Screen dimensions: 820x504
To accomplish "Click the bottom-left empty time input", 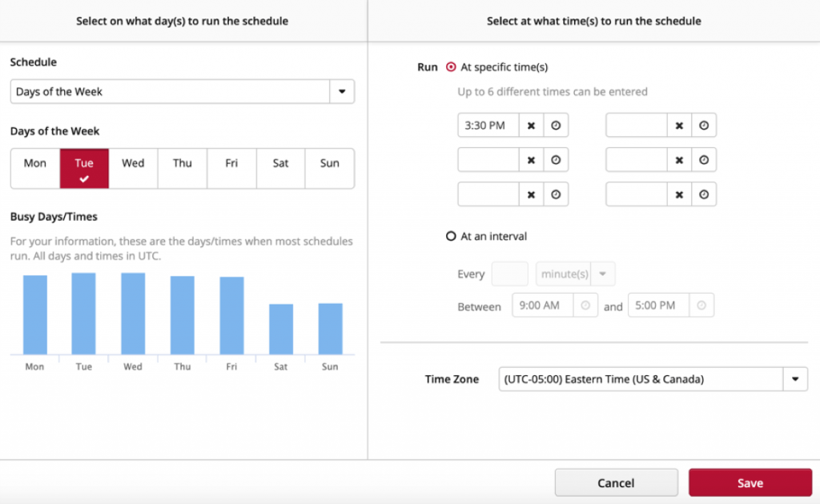I will [488, 194].
